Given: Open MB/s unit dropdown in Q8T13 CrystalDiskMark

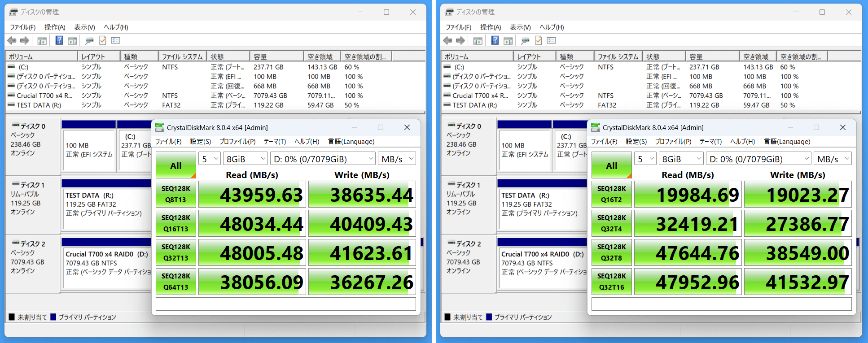Looking at the screenshot, I should click(x=397, y=159).
